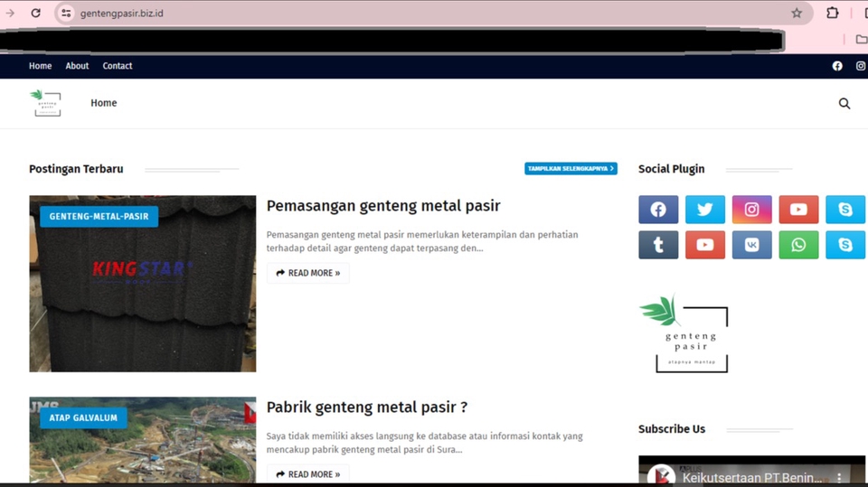The width and height of the screenshot is (868, 487).
Task: Open video options three-dot menu
Action: [839, 477]
